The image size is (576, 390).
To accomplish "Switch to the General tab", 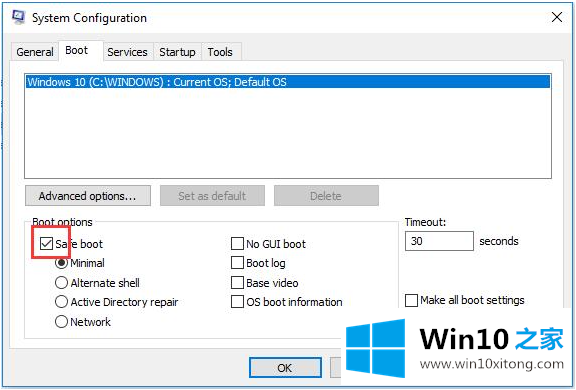I will pos(35,52).
